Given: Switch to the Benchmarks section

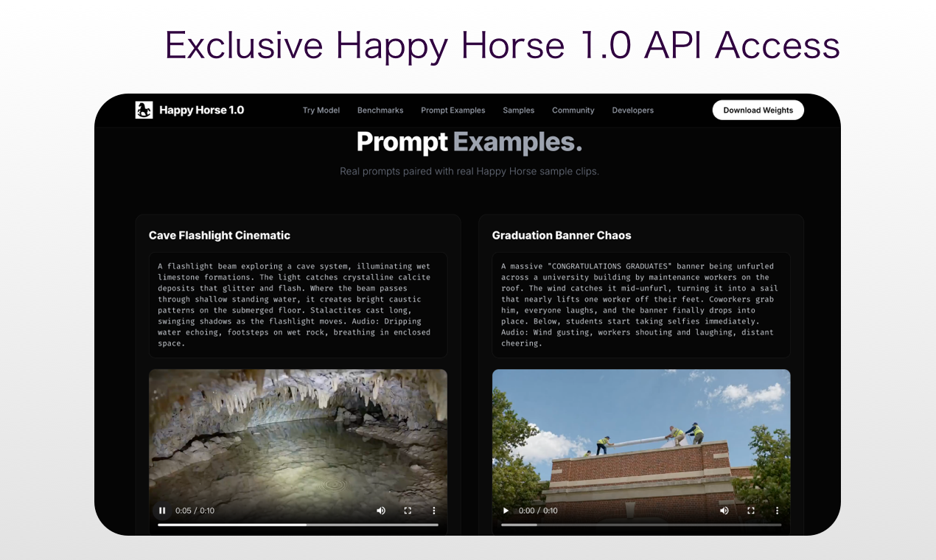Looking at the screenshot, I should pyautogui.click(x=380, y=110).
